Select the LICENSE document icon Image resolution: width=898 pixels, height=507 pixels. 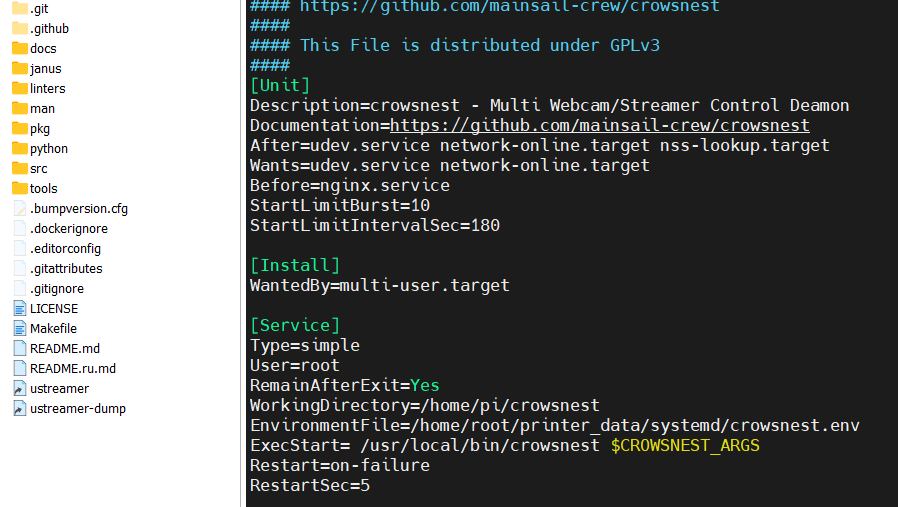pyautogui.click(x=19, y=309)
